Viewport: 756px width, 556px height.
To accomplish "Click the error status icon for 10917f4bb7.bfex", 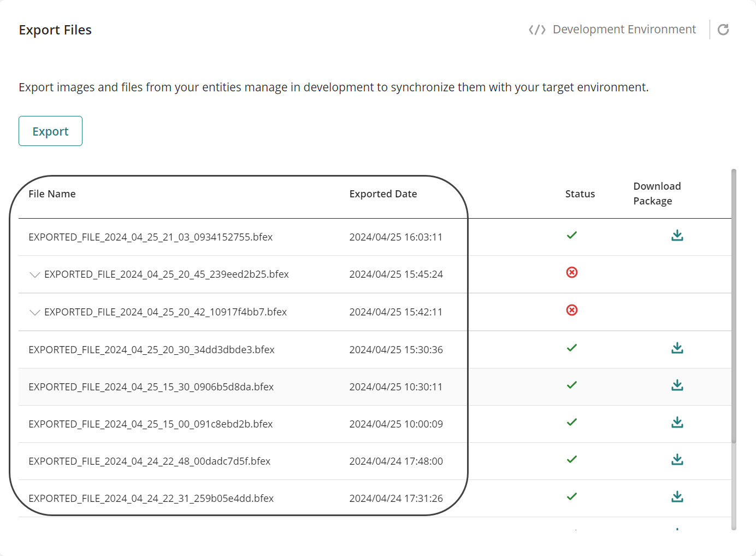I will [572, 310].
